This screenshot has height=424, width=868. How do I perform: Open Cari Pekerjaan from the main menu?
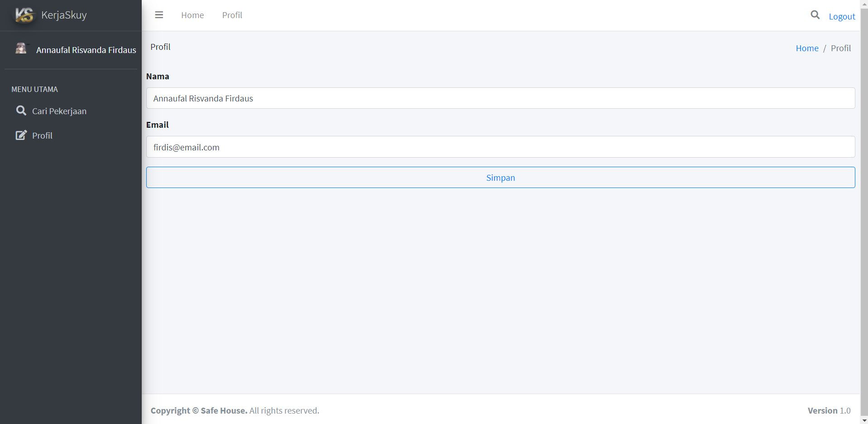tap(59, 111)
